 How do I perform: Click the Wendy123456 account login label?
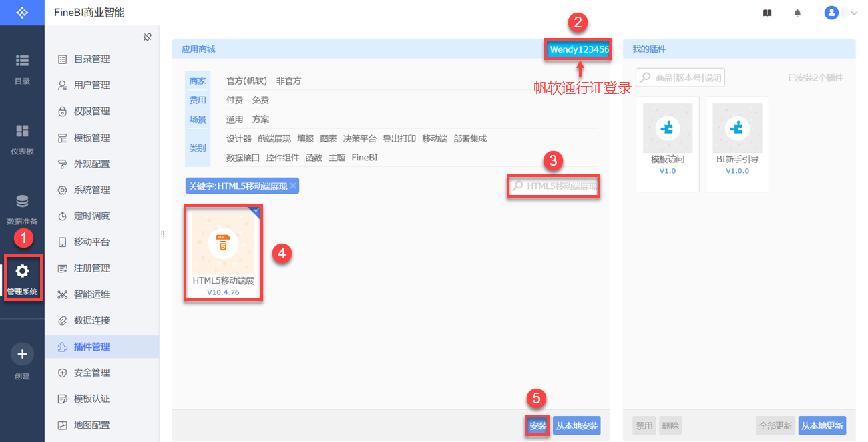point(579,49)
